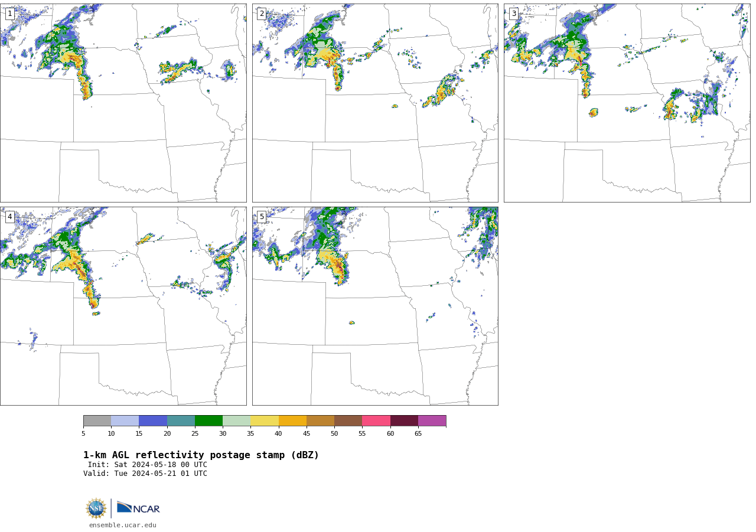Click the panel number label 2

pyautogui.click(x=262, y=14)
